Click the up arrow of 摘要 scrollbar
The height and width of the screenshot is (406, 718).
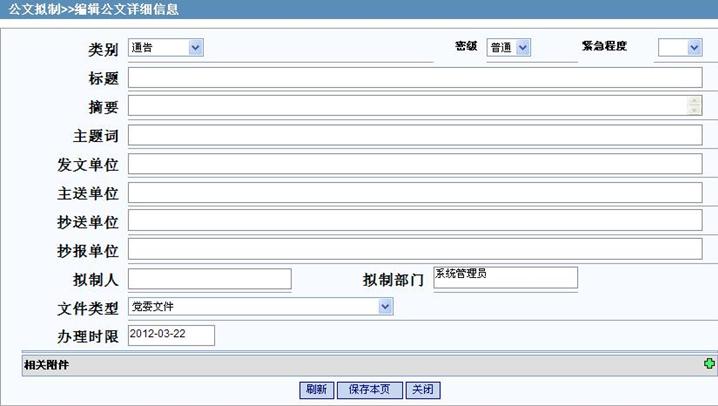pos(695,101)
